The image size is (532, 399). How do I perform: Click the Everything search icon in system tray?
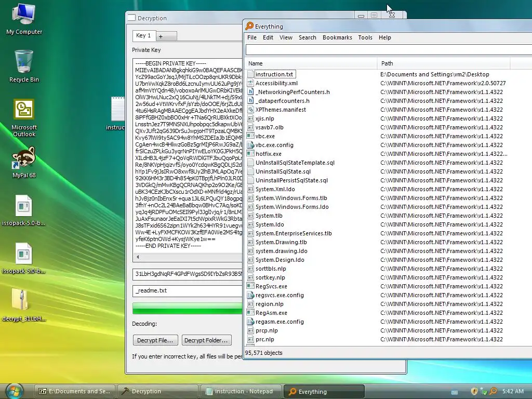click(x=493, y=391)
